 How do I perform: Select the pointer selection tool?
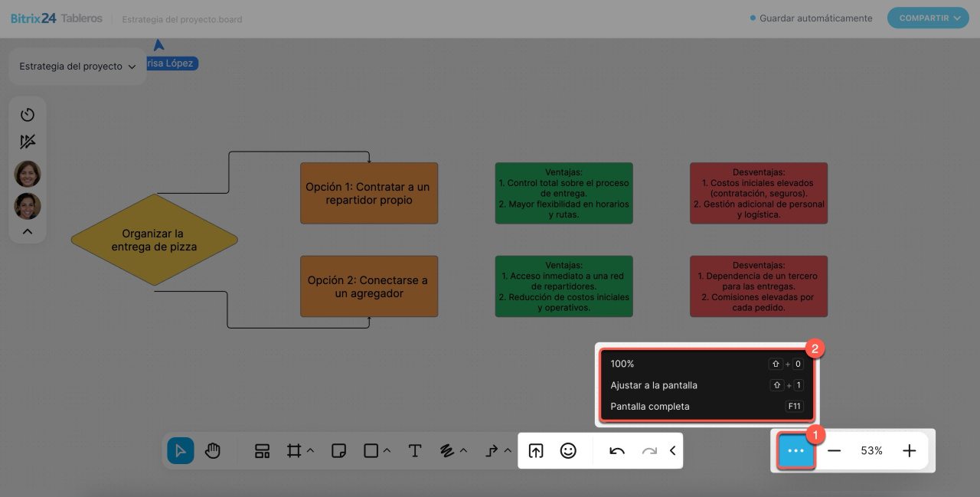(x=181, y=451)
